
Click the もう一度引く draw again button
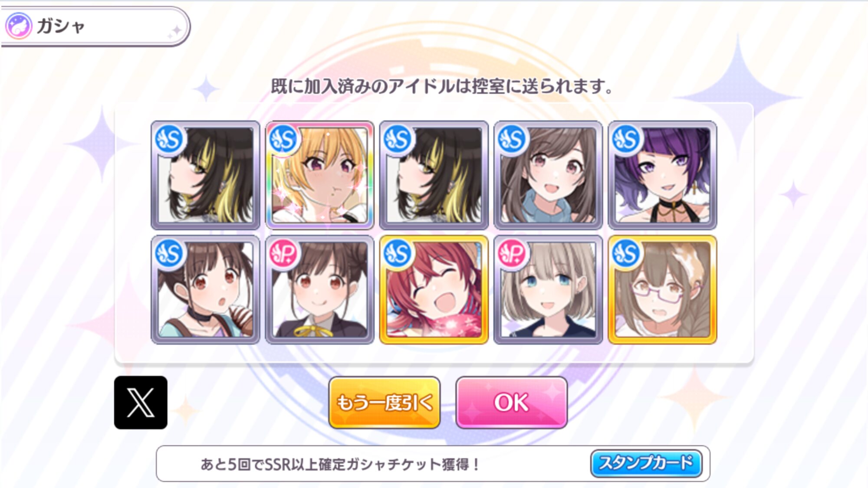[385, 403]
